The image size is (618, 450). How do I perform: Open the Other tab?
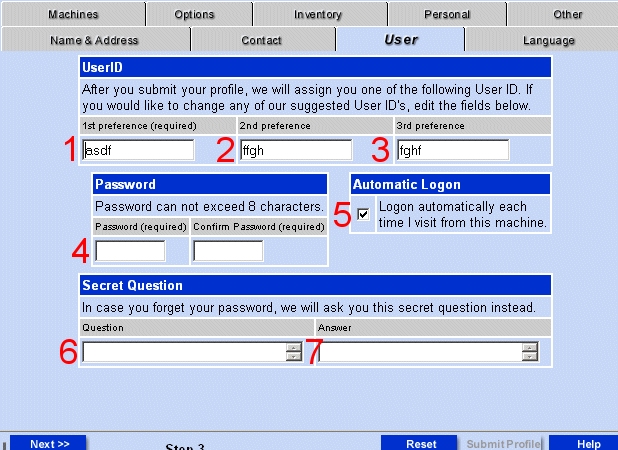click(568, 14)
